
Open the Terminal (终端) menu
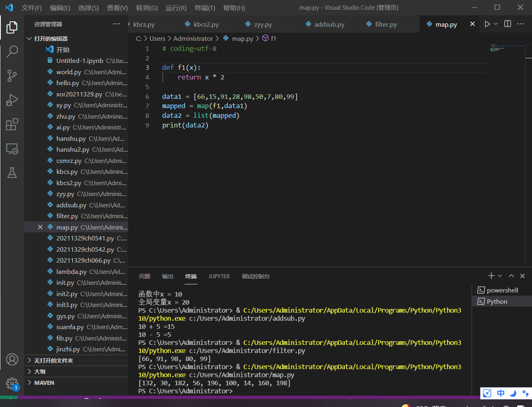(x=205, y=8)
